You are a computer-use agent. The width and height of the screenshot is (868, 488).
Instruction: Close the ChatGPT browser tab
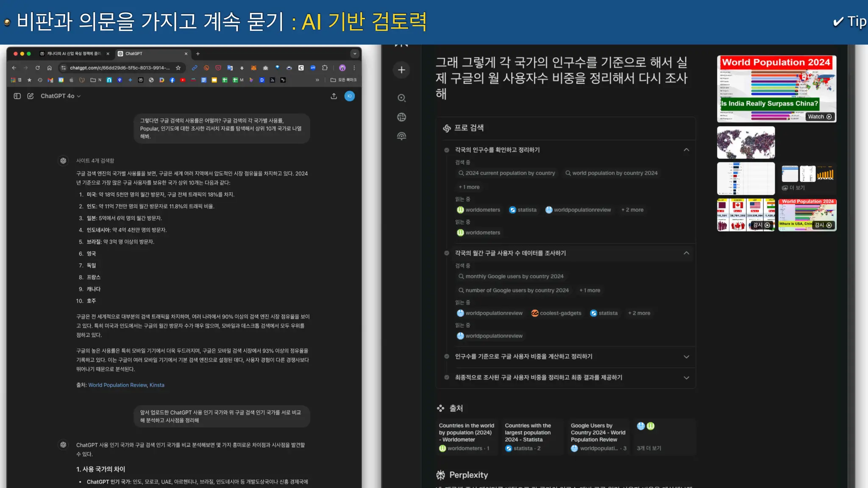[186, 54]
